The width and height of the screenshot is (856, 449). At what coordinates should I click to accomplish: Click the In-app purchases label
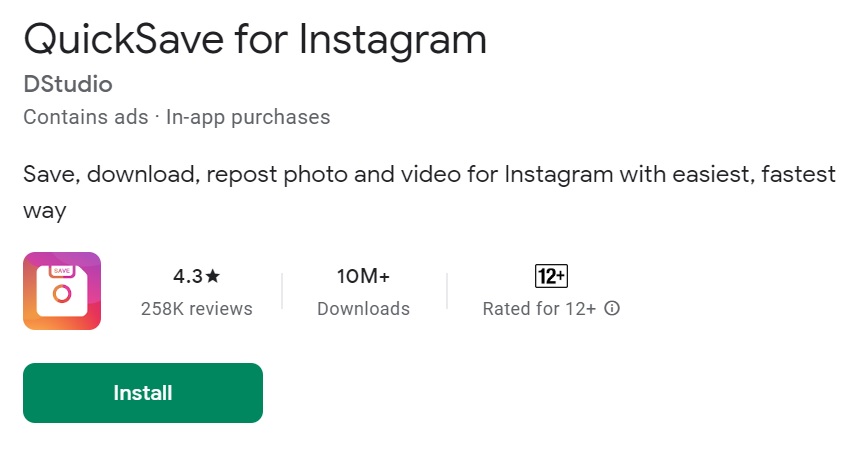point(248,117)
